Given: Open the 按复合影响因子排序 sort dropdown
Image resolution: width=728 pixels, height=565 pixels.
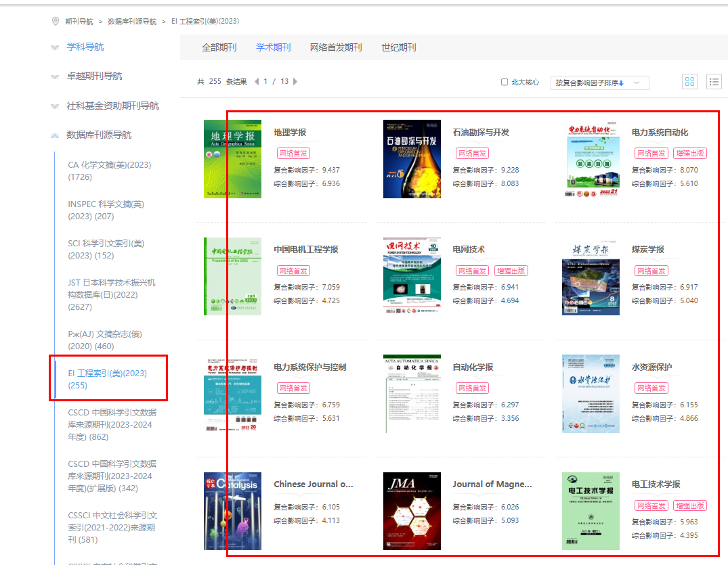Looking at the screenshot, I should point(599,83).
